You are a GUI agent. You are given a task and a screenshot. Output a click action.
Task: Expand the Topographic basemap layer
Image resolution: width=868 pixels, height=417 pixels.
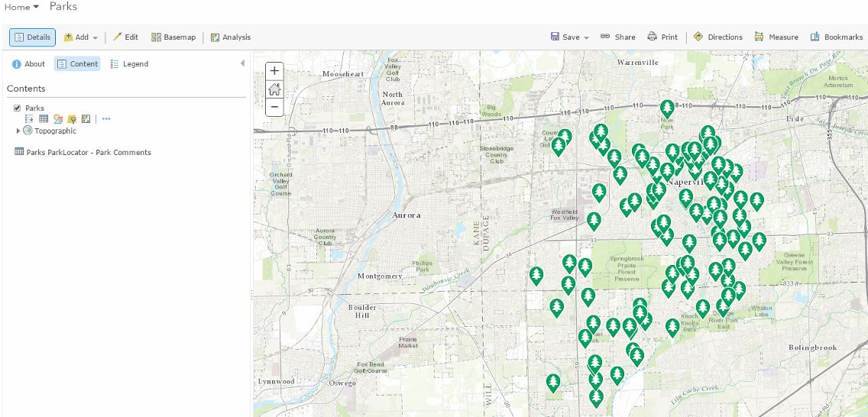(x=18, y=131)
